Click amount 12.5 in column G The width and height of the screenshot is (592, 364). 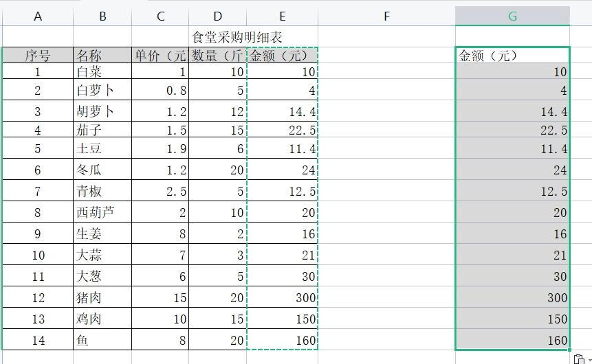click(513, 190)
